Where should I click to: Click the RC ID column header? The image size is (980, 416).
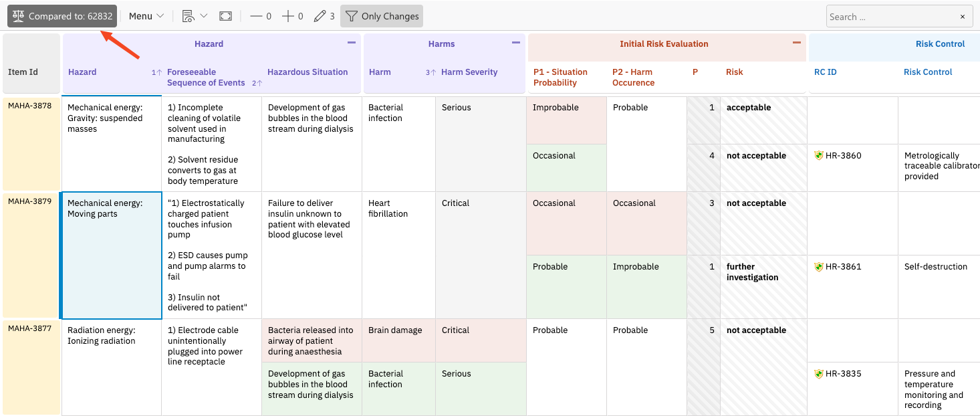click(x=825, y=72)
